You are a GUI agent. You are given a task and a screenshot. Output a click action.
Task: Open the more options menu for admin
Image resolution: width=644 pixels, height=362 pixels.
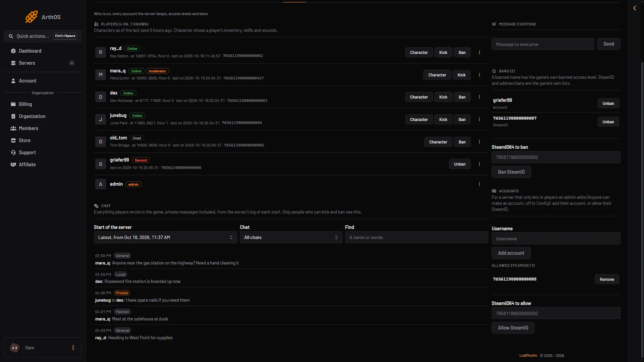(479, 184)
